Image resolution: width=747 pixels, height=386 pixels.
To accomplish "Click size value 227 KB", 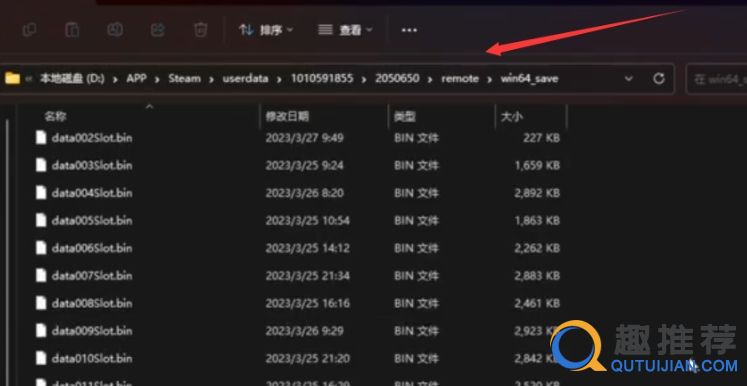I will click(x=541, y=138).
